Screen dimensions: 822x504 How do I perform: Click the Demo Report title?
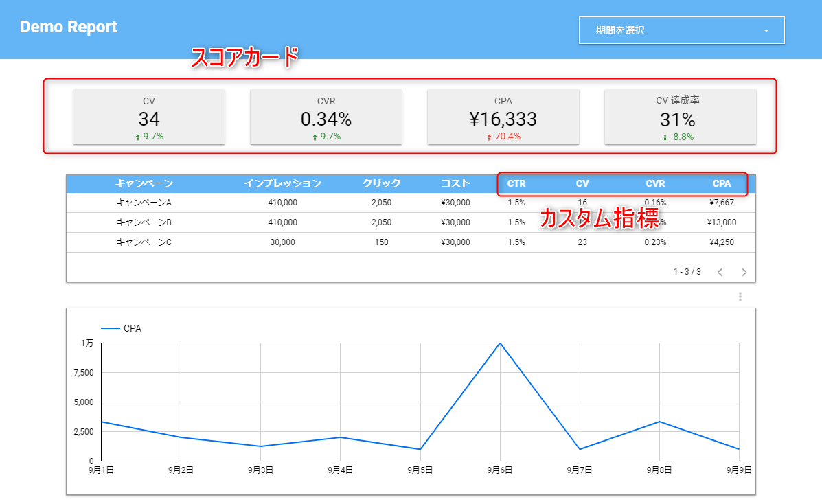point(69,27)
